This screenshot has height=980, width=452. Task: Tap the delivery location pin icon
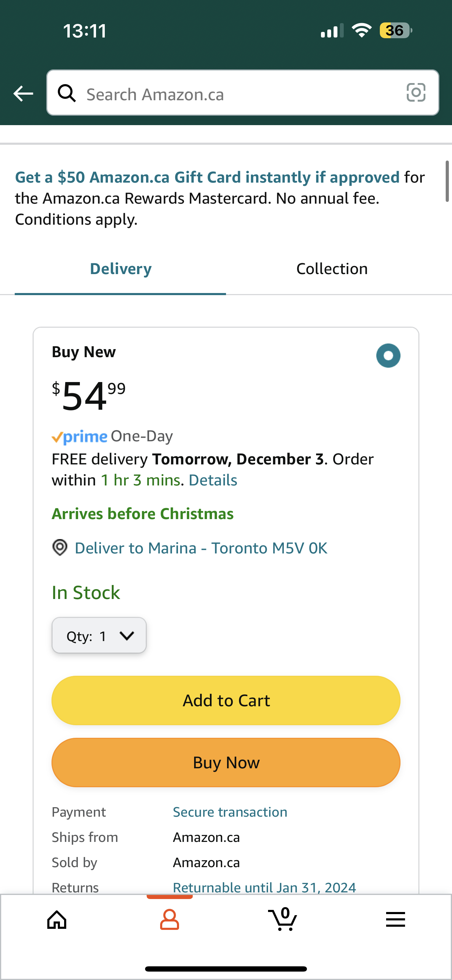click(x=60, y=548)
